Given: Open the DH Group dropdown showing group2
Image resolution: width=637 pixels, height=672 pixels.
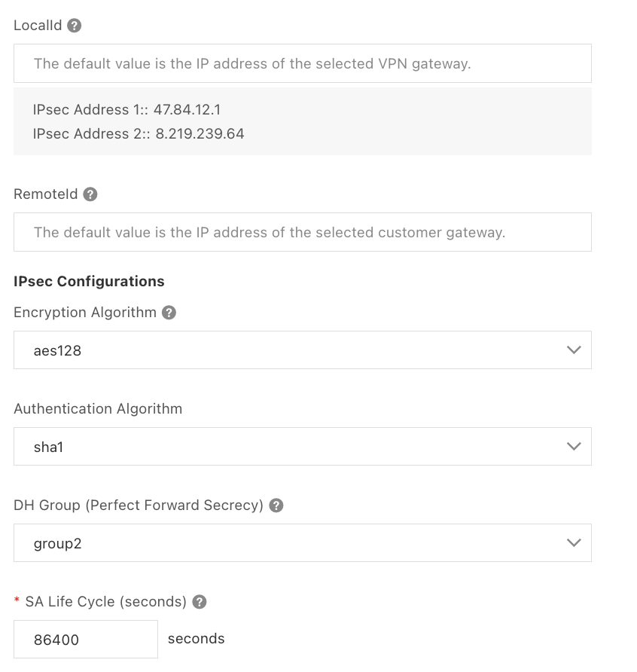Looking at the screenshot, I should pyautogui.click(x=302, y=543).
